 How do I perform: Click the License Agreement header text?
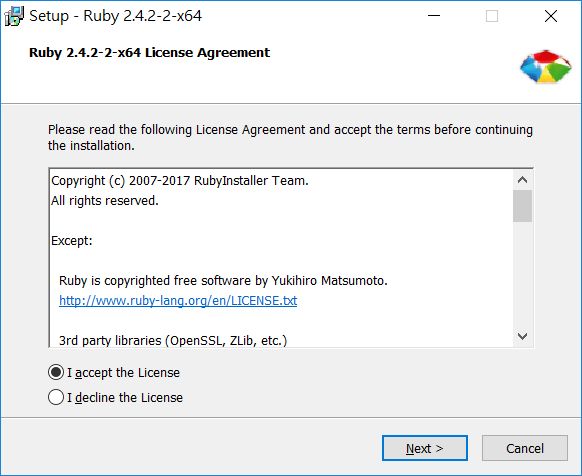point(149,53)
